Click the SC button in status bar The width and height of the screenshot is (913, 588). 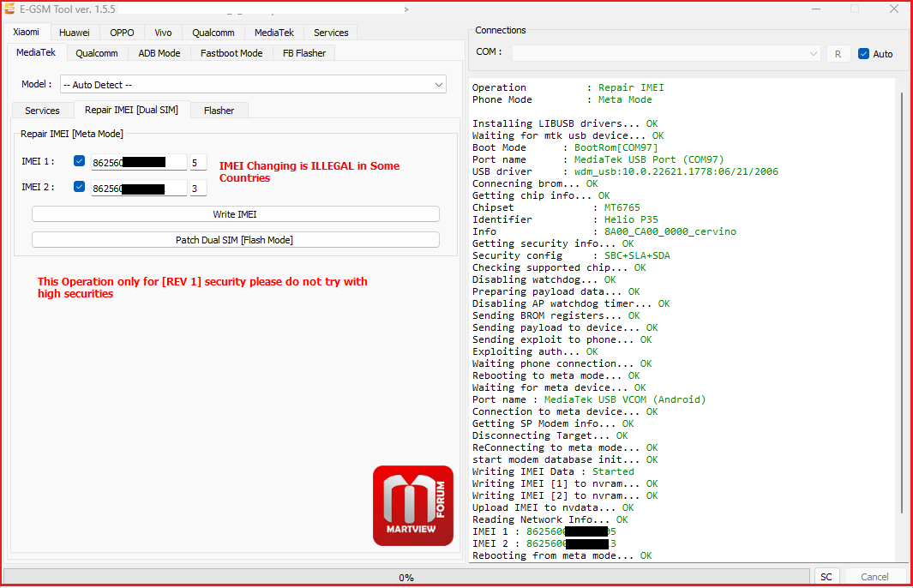coord(826,576)
